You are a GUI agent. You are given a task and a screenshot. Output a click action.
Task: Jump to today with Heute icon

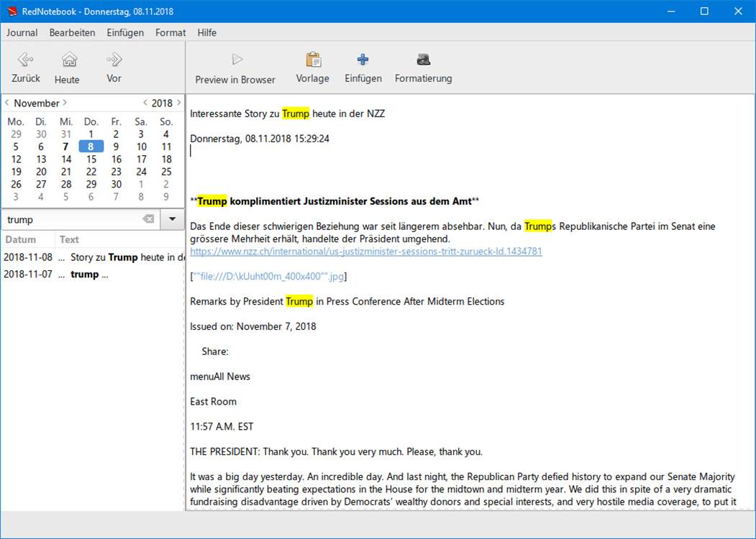click(x=70, y=60)
